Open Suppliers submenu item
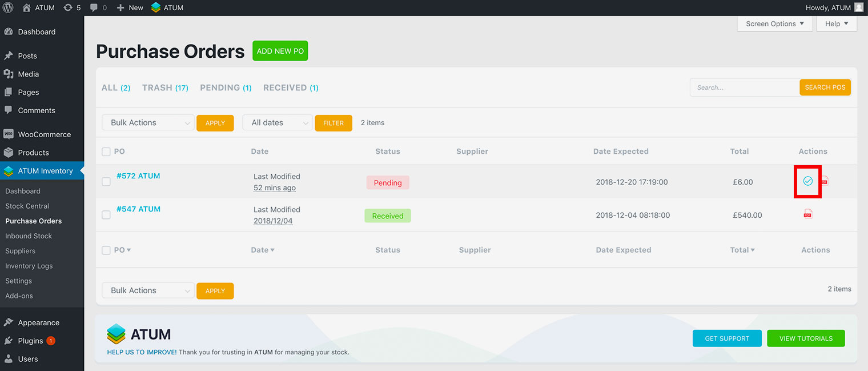Viewport: 868px width, 371px height. (21, 251)
